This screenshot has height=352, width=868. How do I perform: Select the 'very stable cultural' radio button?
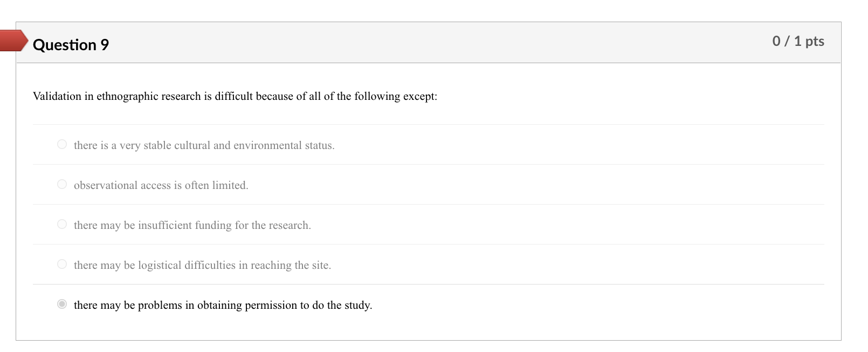(x=62, y=144)
